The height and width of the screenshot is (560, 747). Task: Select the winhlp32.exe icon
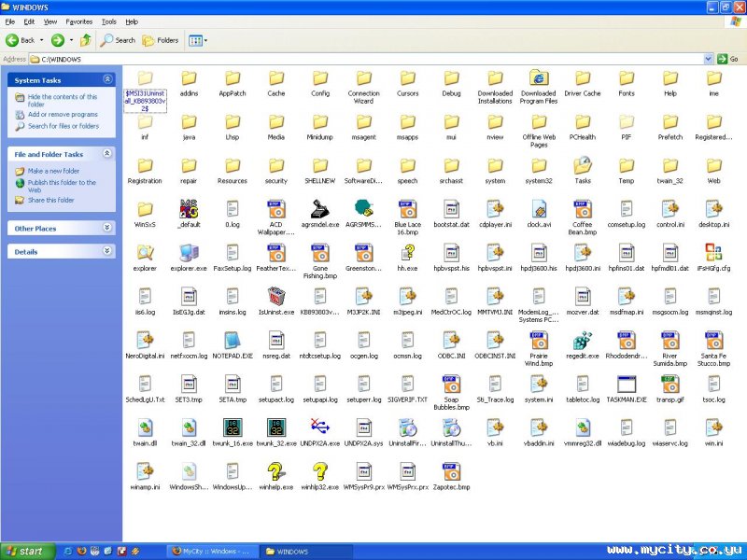(x=320, y=471)
